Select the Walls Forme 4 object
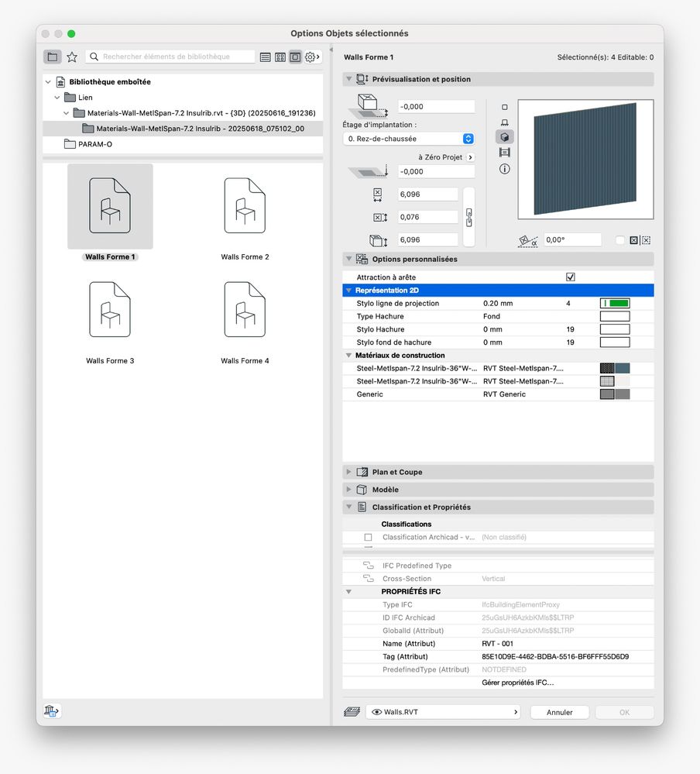700x774 pixels. (x=245, y=309)
